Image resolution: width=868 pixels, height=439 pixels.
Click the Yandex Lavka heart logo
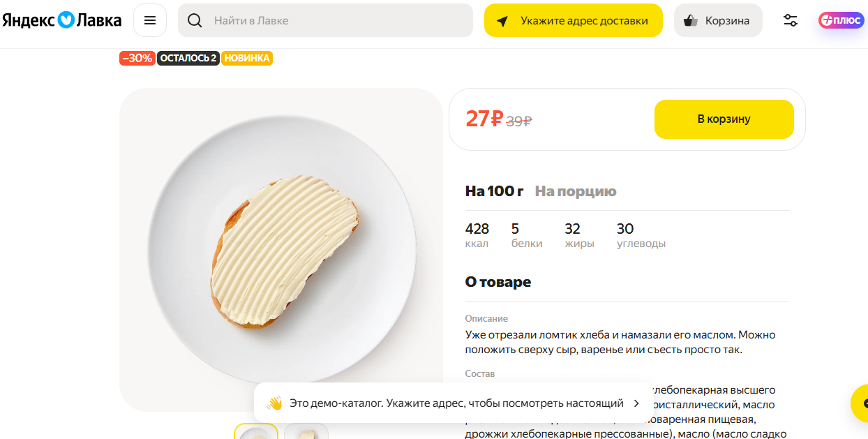point(66,20)
